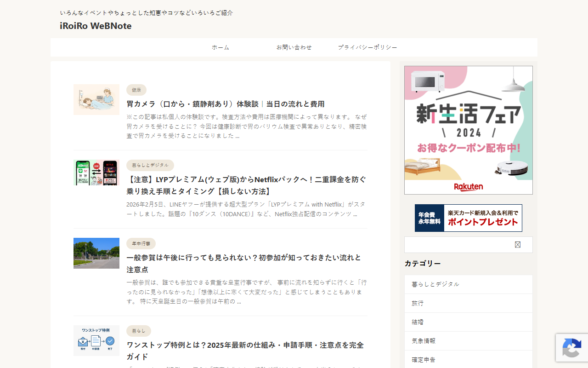Open the お問い合わせ menu item
Image resolution: width=588 pixels, height=368 pixels.
(x=294, y=47)
